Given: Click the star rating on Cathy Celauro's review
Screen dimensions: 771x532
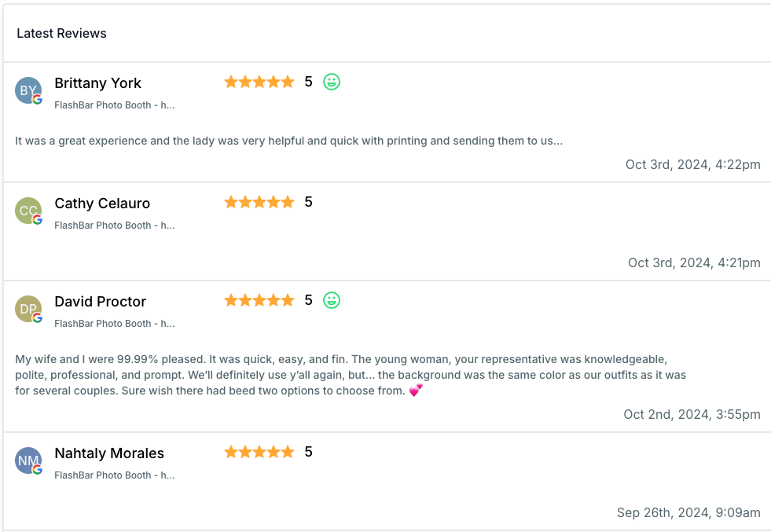Looking at the screenshot, I should [259, 202].
